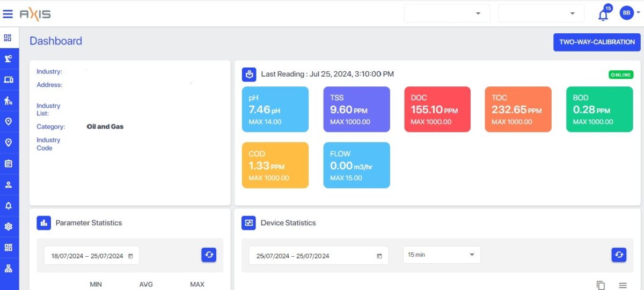Refresh the Parameter Statistics panel
This screenshot has height=290, width=644.
click(209, 255)
